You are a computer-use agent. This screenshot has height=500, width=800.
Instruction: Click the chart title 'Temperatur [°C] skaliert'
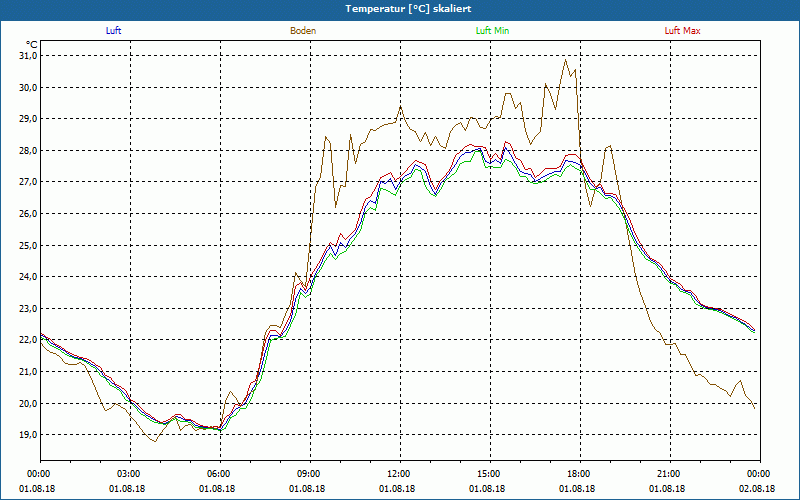[x=408, y=9]
